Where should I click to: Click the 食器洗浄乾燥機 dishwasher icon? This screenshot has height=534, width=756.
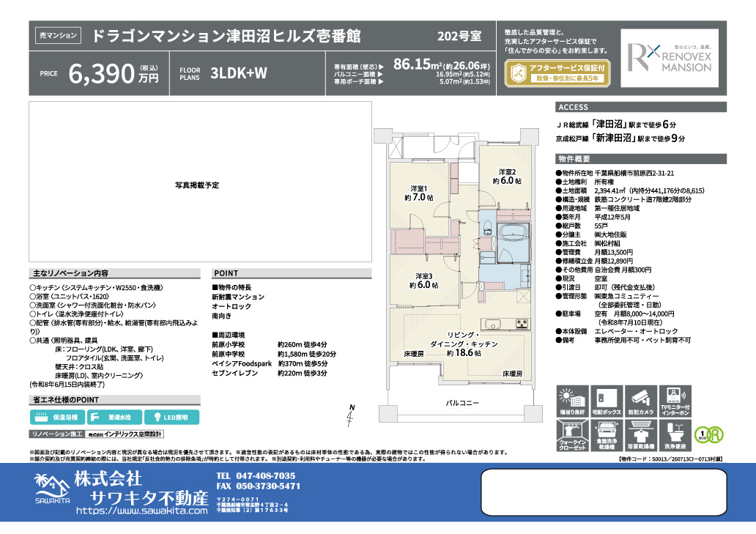click(x=607, y=435)
